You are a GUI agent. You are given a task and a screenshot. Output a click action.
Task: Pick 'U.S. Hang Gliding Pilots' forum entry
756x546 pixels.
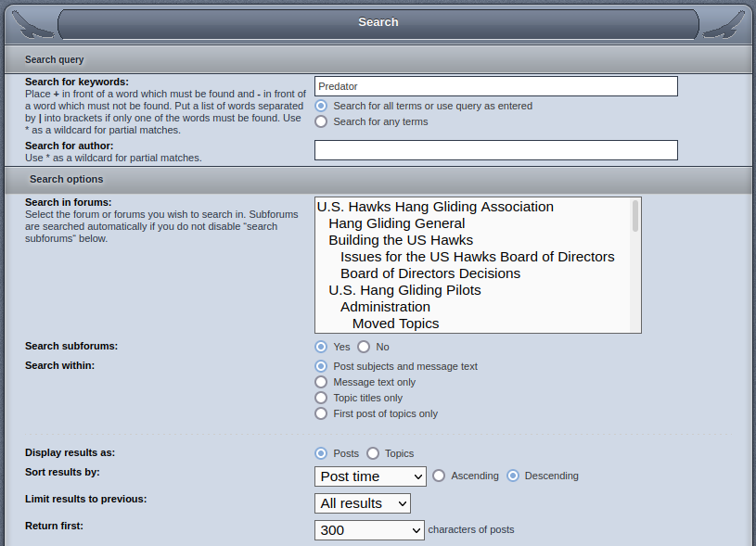(x=404, y=290)
